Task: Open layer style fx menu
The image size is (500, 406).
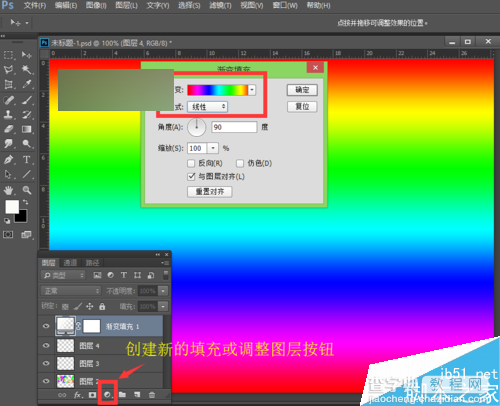Action: (x=78, y=395)
